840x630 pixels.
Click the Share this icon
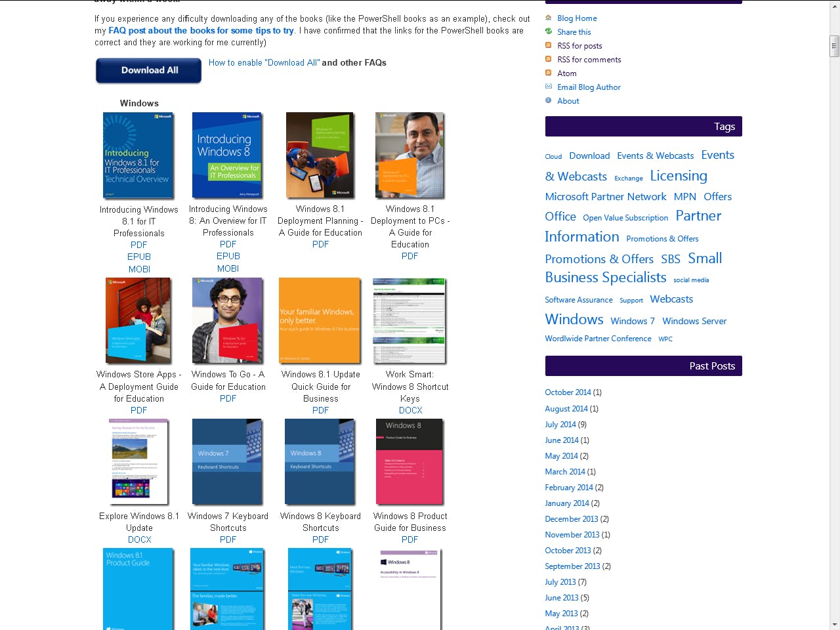click(549, 31)
